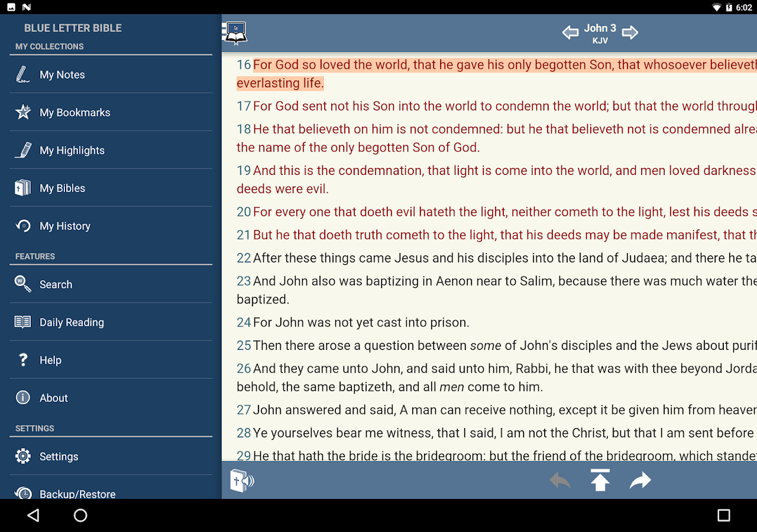Play audio Bible with speaker icon

242,481
